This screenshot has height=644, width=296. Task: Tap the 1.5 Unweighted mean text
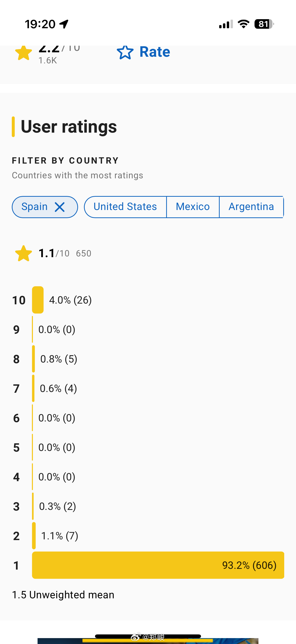point(63,595)
